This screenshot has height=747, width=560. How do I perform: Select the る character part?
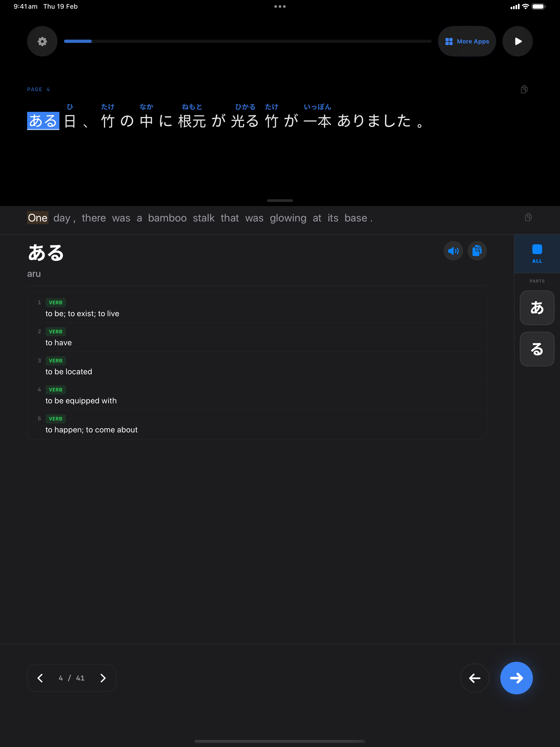(x=537, y=349)
